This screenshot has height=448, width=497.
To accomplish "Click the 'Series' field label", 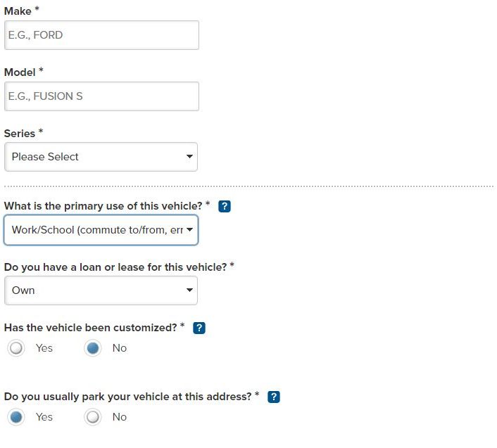I will tap(20, 133).
